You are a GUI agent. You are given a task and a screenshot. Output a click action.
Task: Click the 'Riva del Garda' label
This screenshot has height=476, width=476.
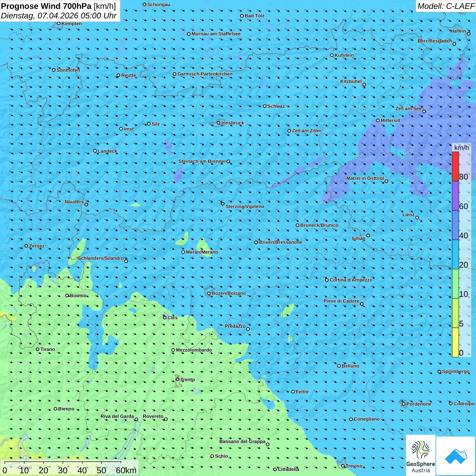click(117, 416)
